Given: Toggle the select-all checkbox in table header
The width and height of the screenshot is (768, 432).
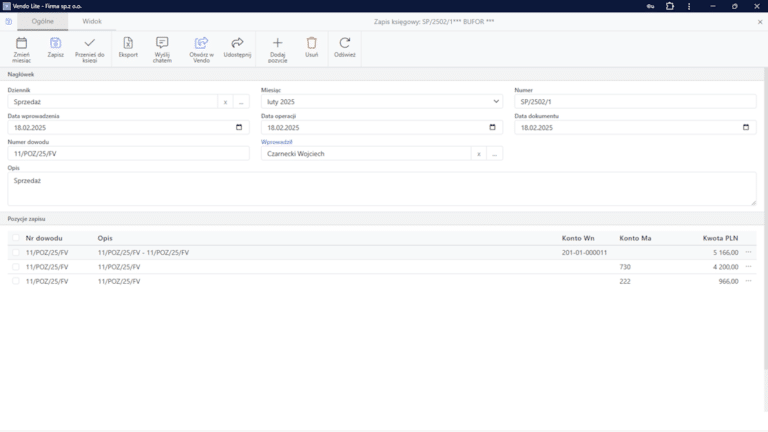Looking at the screenshot, I should [x=16, y=238].
